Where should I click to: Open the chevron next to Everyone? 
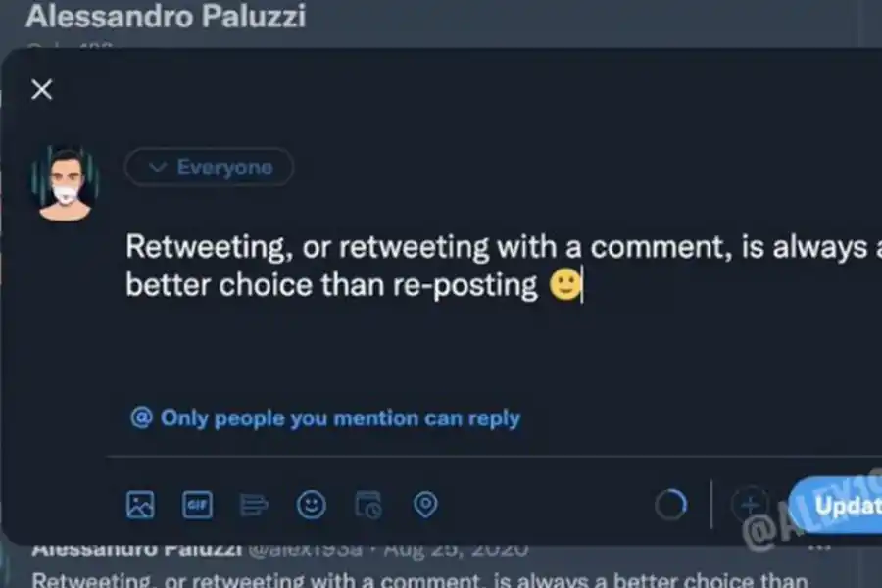click(x=157, y=167)
